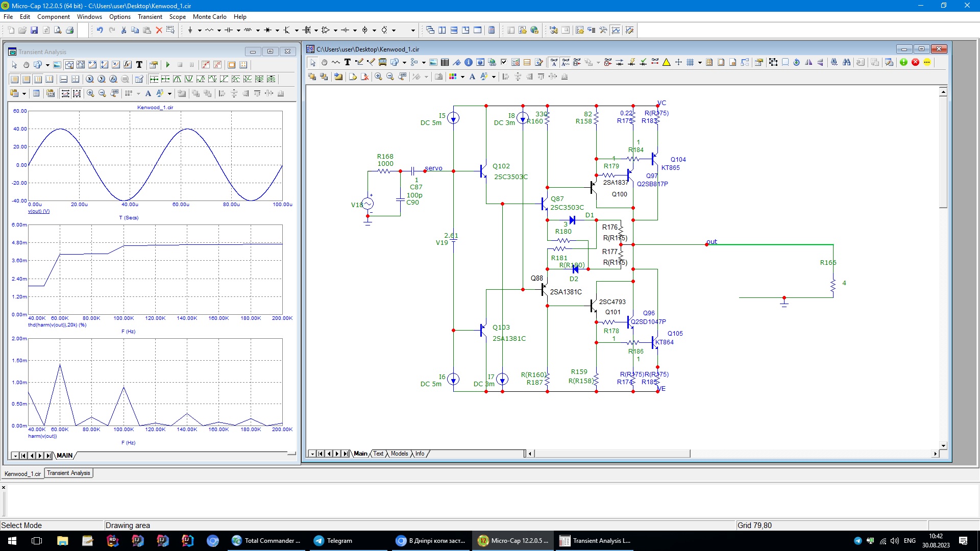Click the Cascade windows icon
Screen dimensions: 980x551
click(430, 30)
